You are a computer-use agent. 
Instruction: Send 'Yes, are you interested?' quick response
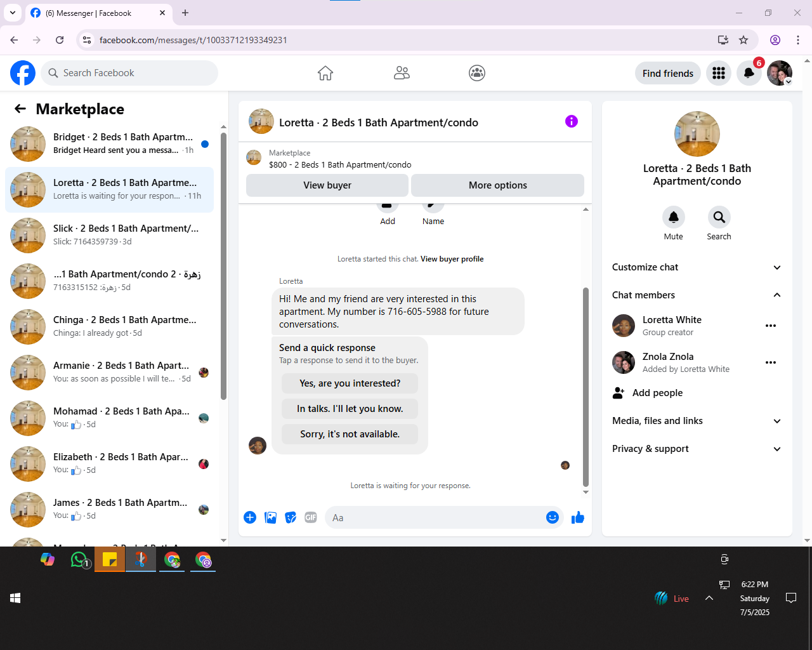350,383
